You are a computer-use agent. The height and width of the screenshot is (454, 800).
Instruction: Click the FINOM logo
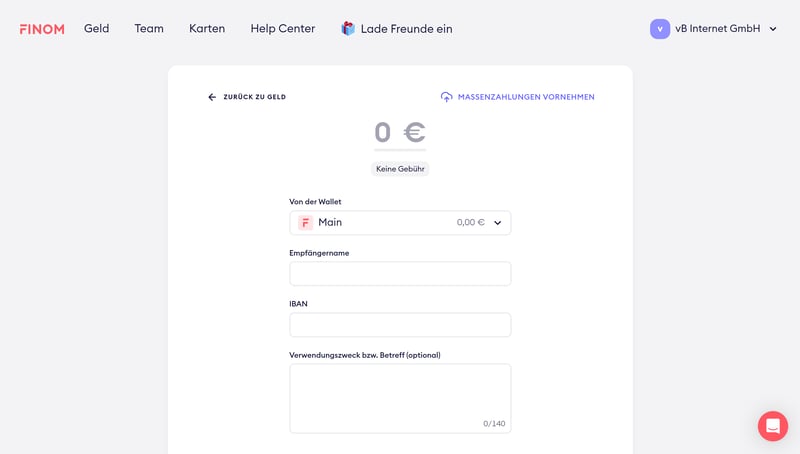[42, 29]
